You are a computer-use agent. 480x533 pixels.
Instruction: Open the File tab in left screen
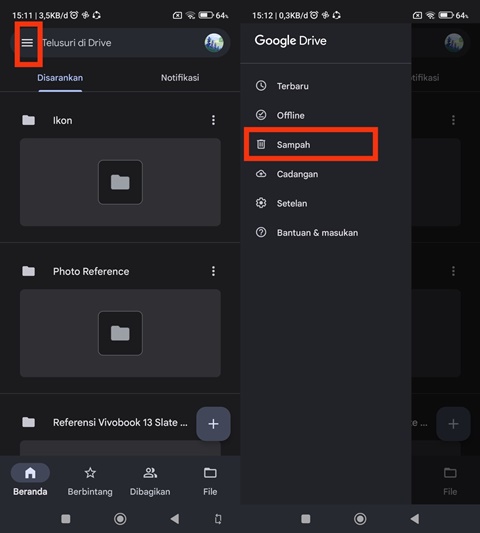210,481
